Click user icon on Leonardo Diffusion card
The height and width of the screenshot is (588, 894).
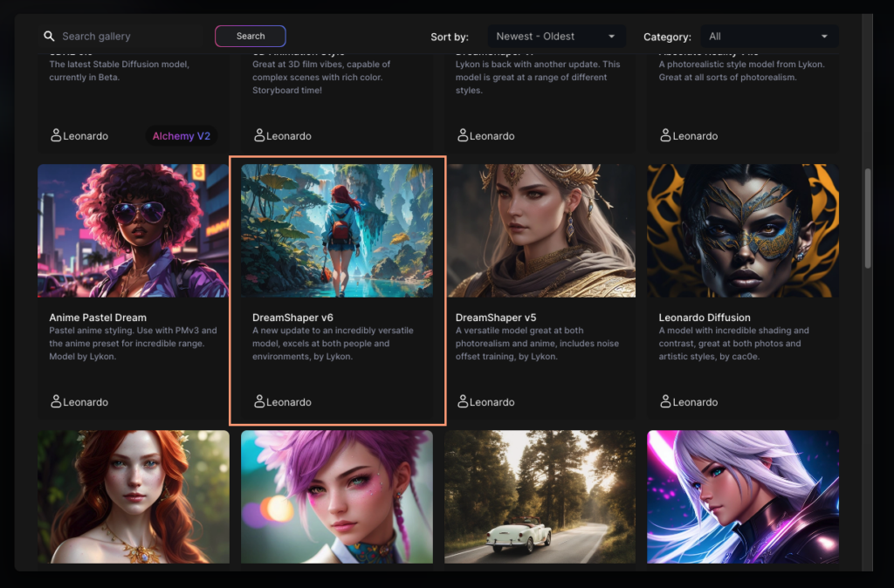click(x=666, y=401)
